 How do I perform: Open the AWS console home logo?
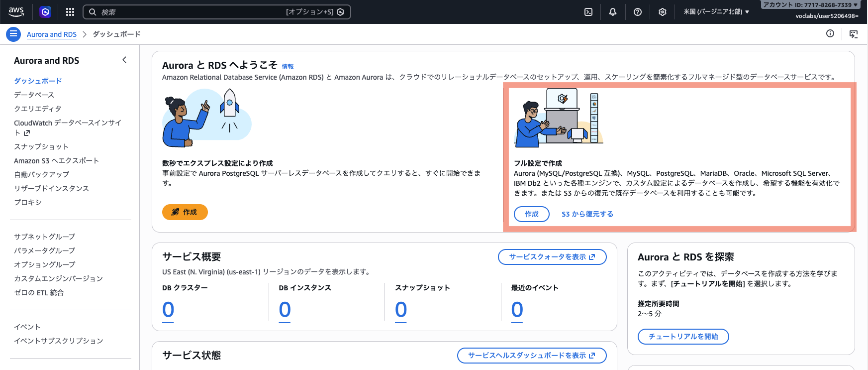pyautogui.click(x=16, y=12)
